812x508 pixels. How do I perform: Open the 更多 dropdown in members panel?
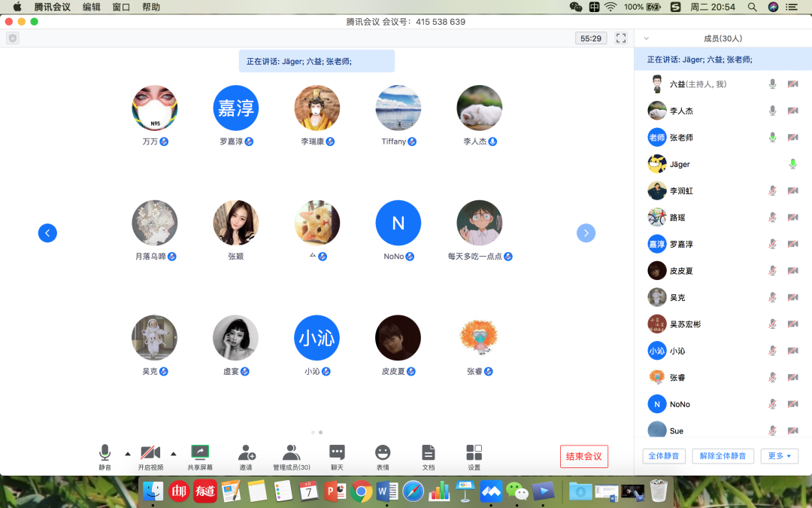point(779,456)
